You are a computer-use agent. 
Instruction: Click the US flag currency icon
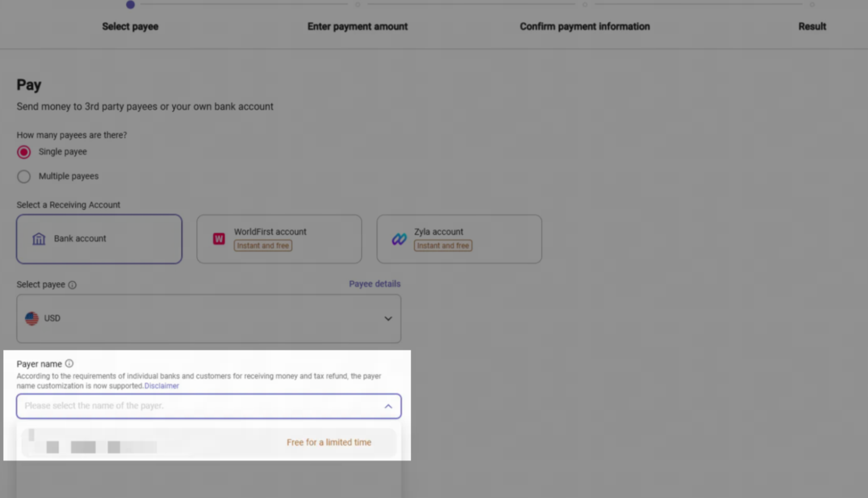click(32, 318)
